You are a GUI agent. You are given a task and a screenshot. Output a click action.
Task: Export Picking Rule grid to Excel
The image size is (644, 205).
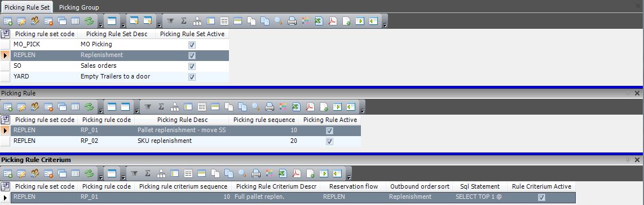pyautogui.click(x=296, y=107)
